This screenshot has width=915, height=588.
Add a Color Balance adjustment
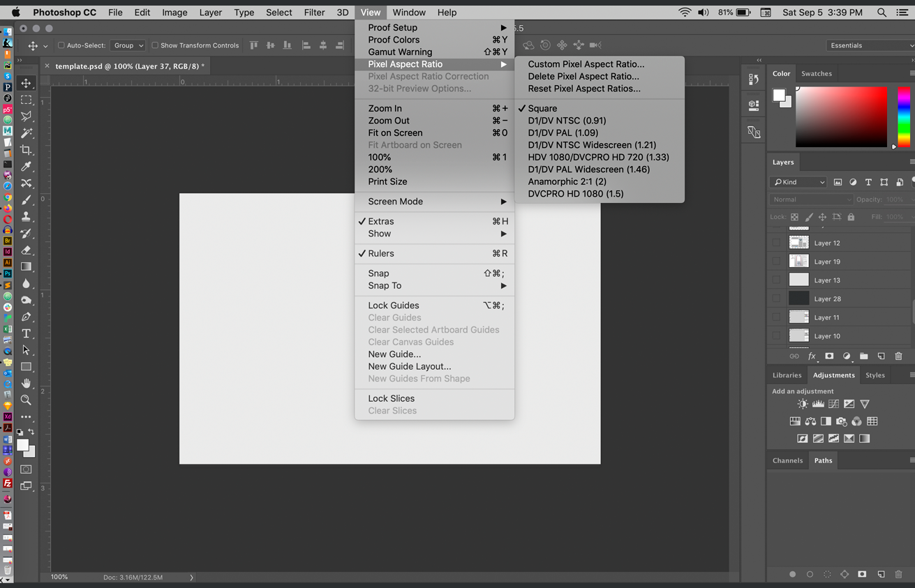(810, 421)
